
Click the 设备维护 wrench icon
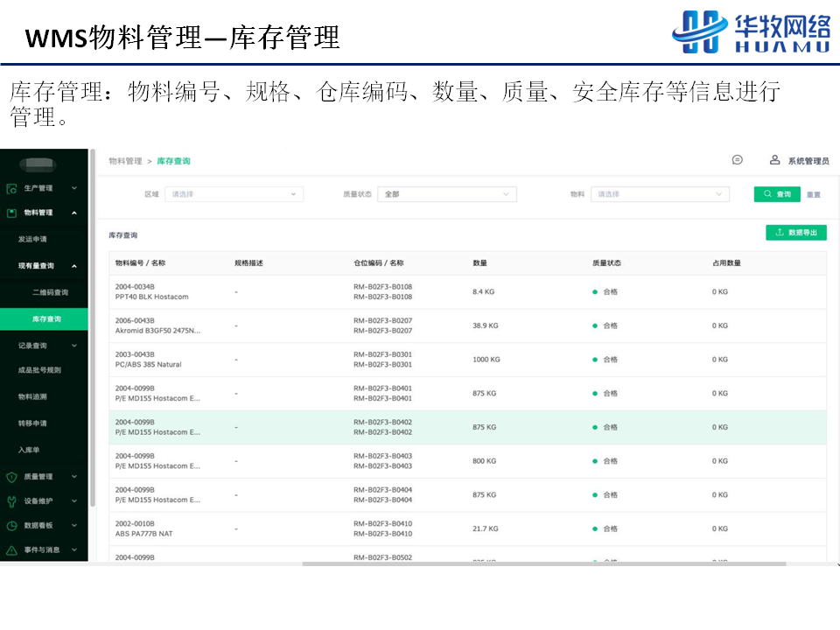11,501
